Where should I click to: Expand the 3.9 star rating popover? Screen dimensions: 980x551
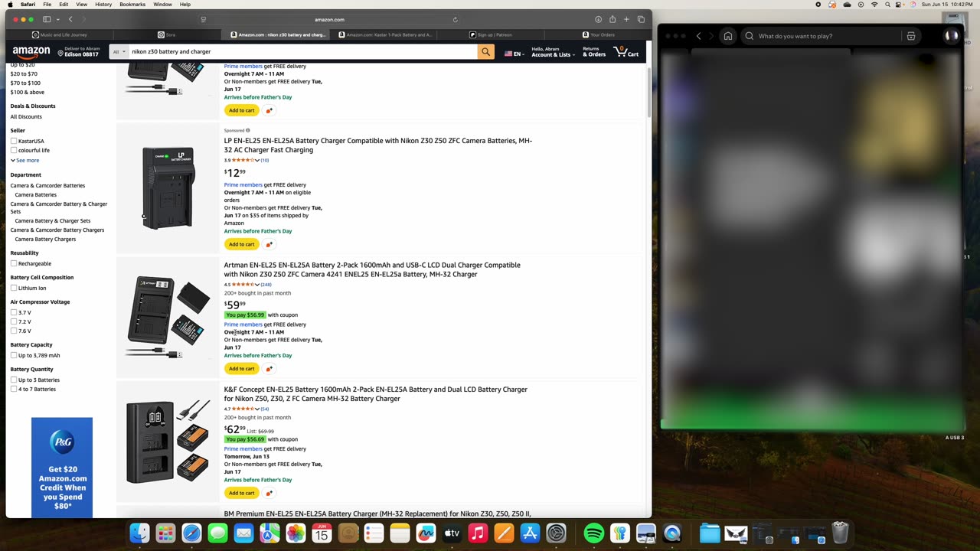[x=256, y=160]
